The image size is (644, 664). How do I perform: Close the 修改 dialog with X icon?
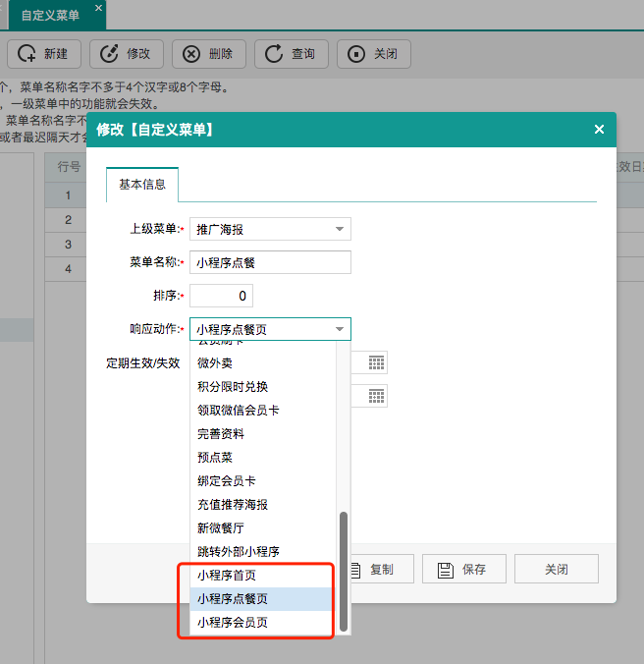tap(599, 130)
